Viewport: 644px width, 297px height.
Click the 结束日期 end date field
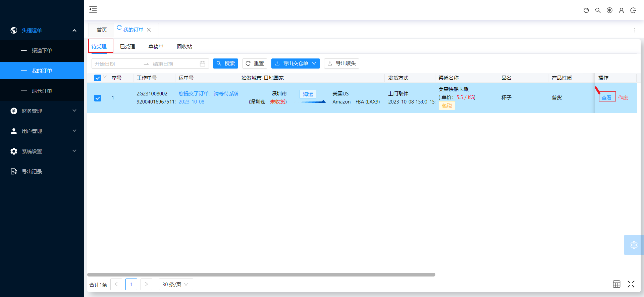(174, 64)
